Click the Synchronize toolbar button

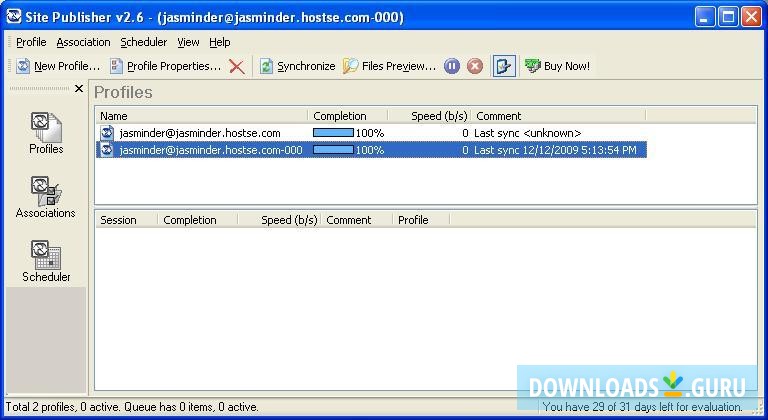point(297,66)
